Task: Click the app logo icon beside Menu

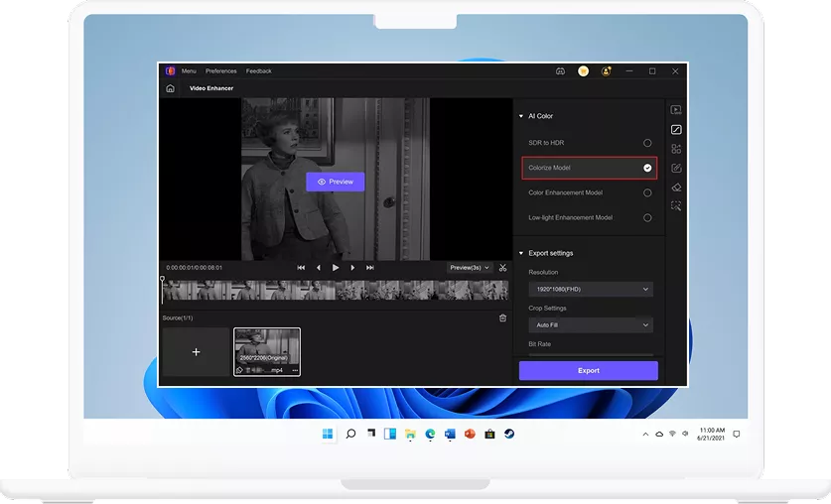Action: click(170, 71)
